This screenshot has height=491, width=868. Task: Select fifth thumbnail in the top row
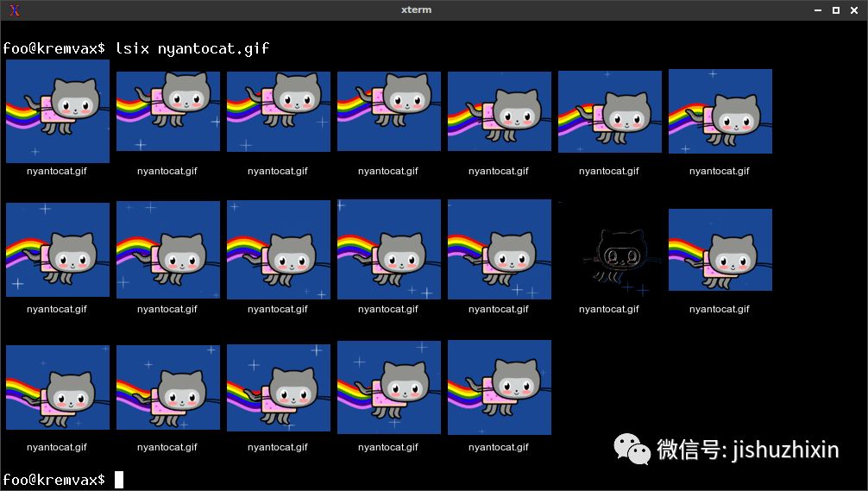click(500, 111)
